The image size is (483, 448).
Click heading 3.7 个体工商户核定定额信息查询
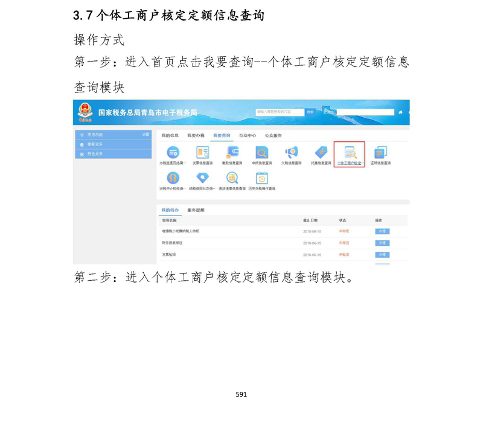click(x=169, y=15)
